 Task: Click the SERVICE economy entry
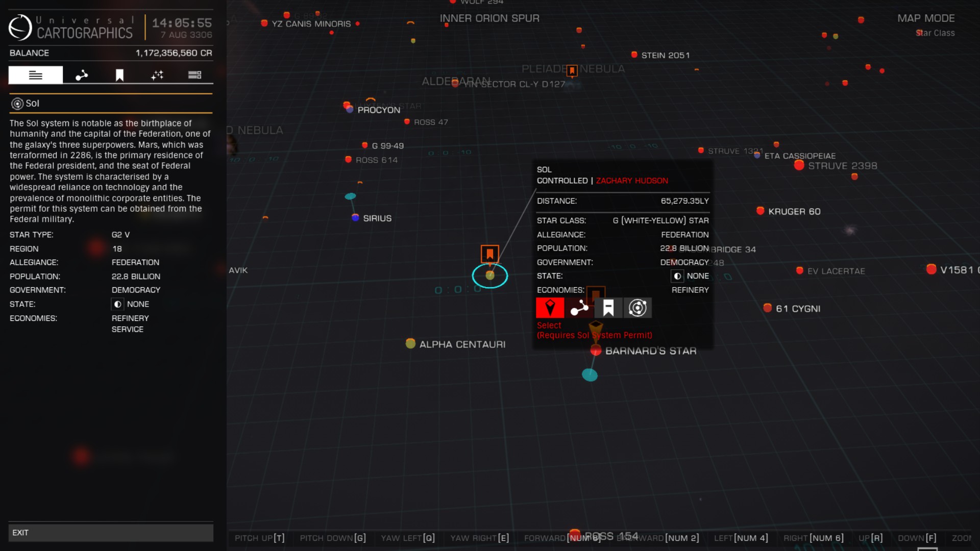[128, 330]
